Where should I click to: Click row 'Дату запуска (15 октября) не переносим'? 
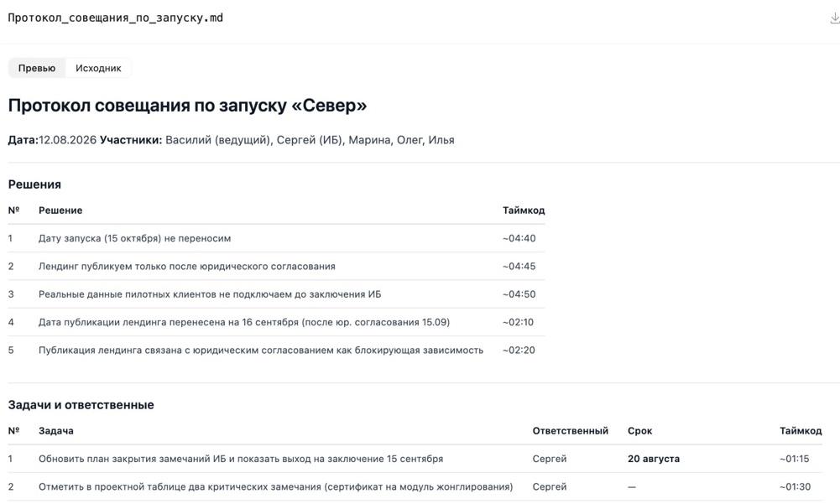coord(276,238)
